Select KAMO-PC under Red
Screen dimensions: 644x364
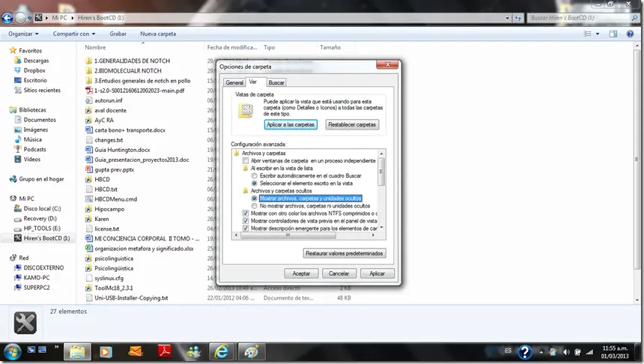pos(36,278)
